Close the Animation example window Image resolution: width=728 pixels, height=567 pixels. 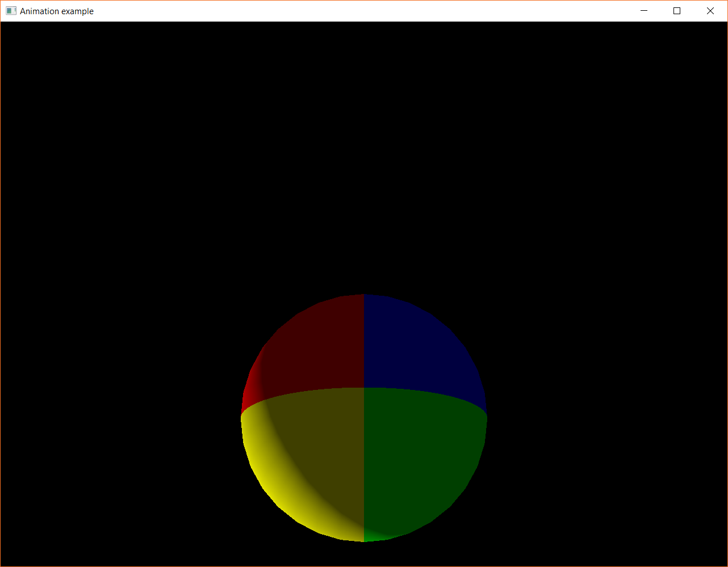(710, 11)
